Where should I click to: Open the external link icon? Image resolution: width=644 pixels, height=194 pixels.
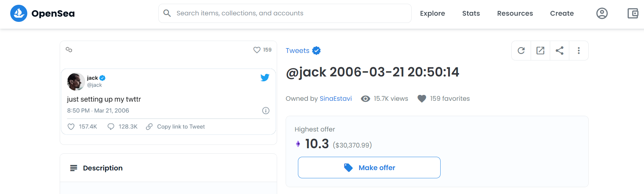[540, 51]
